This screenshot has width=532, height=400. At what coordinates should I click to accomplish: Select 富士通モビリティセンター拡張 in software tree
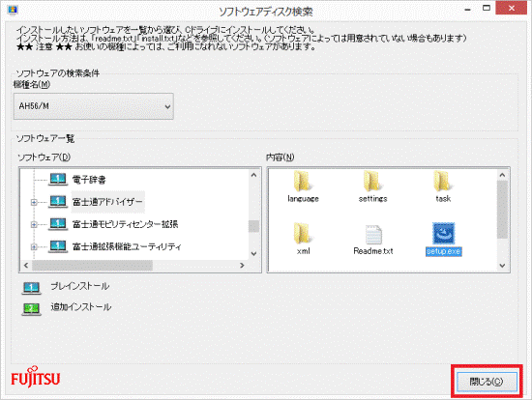(x=125, y=224)
